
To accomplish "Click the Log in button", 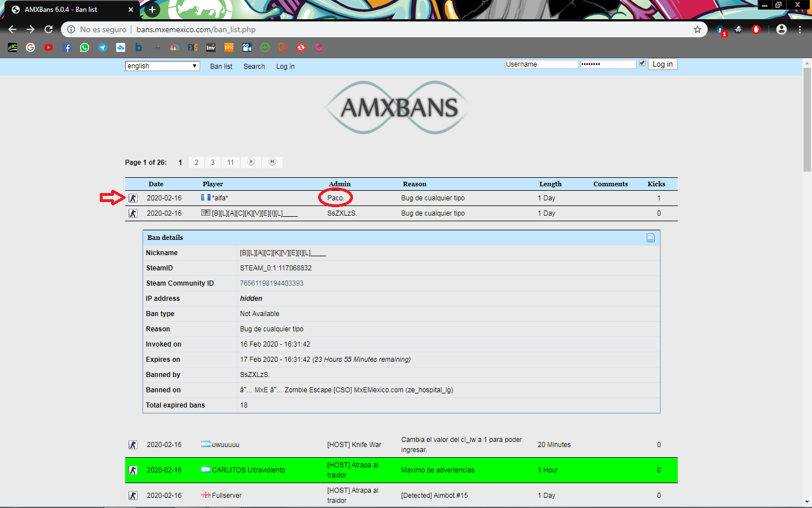I will [x=663, y=64].
